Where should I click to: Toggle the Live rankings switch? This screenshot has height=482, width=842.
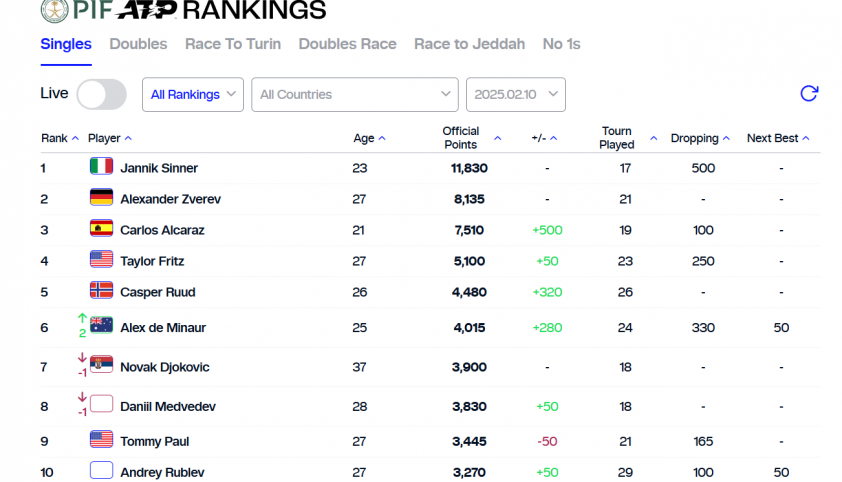[x=101, y=94]
